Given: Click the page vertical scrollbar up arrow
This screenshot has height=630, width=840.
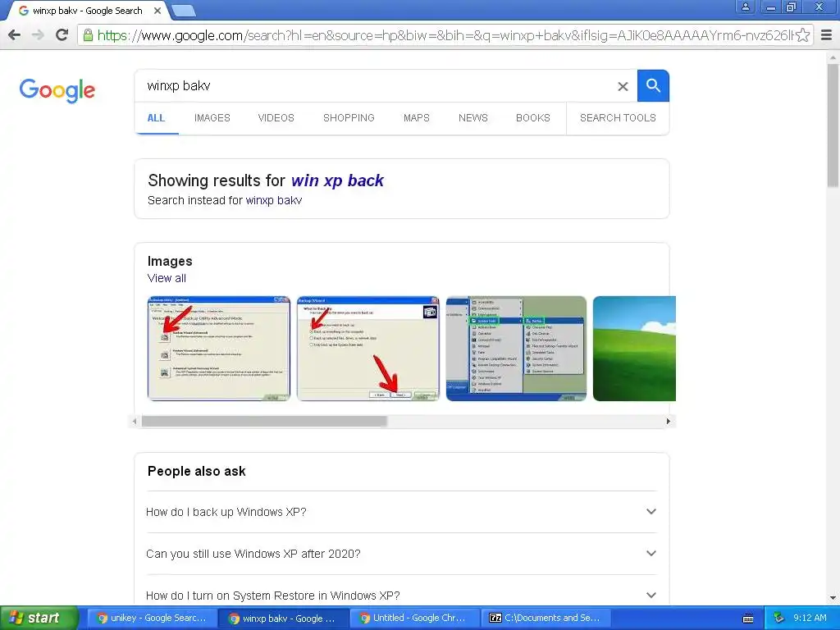Looking at the screenshot, I should point(833,57).
